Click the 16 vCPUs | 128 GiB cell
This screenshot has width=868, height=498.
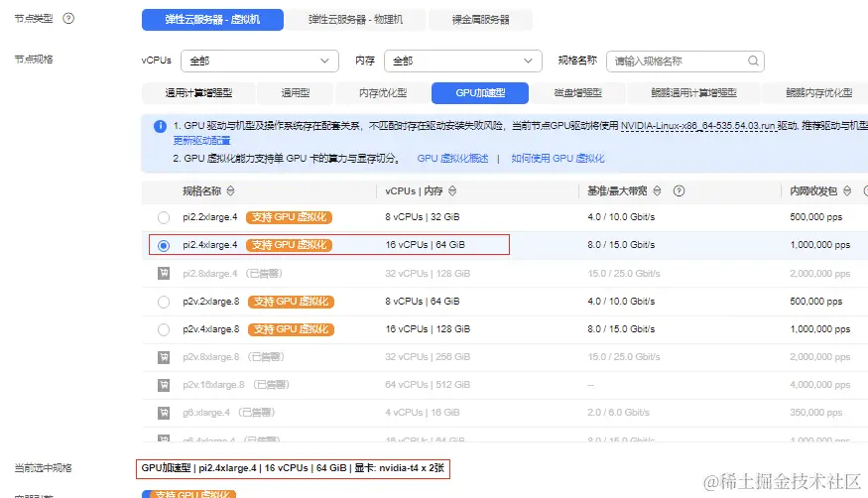[428, 329]
